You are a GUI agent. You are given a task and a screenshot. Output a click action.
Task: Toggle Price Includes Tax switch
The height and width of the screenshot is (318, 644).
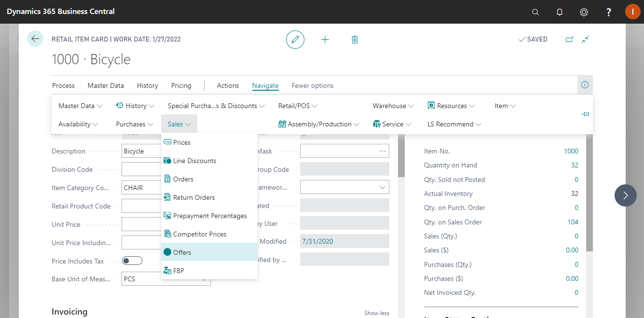[x=132, y=261]
